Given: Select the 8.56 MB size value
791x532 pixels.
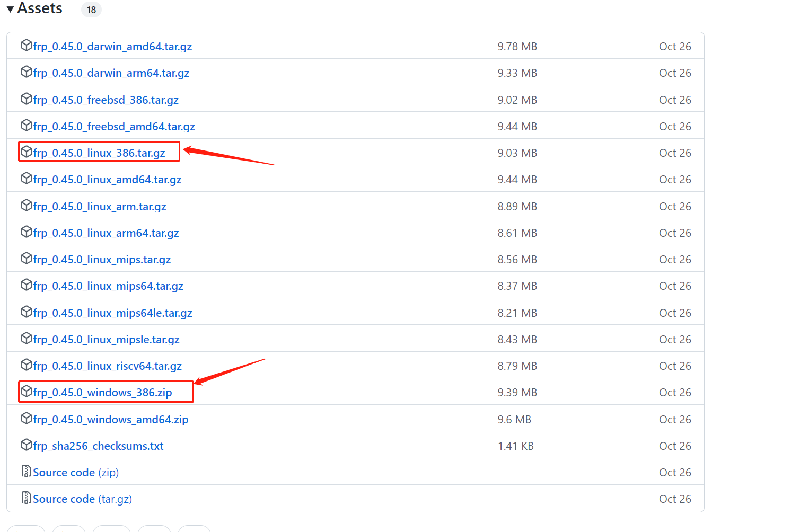Looking at the screenshot, I should 517,260.
